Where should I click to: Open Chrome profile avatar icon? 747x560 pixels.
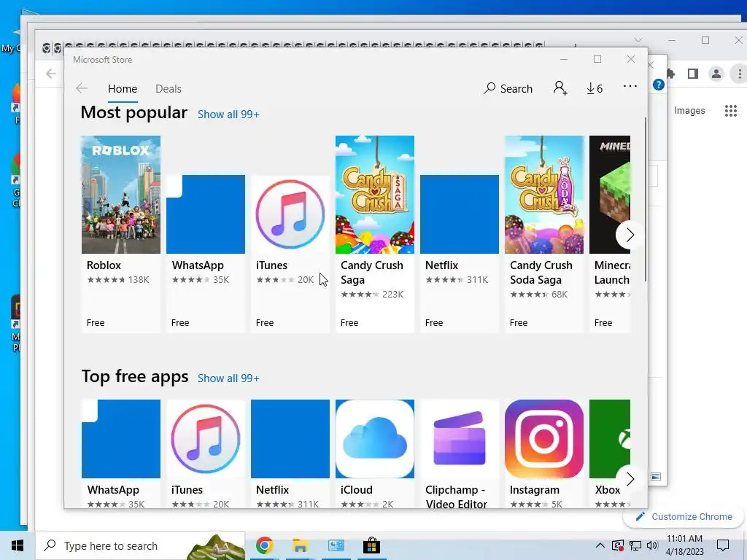(x=716, y=74)
